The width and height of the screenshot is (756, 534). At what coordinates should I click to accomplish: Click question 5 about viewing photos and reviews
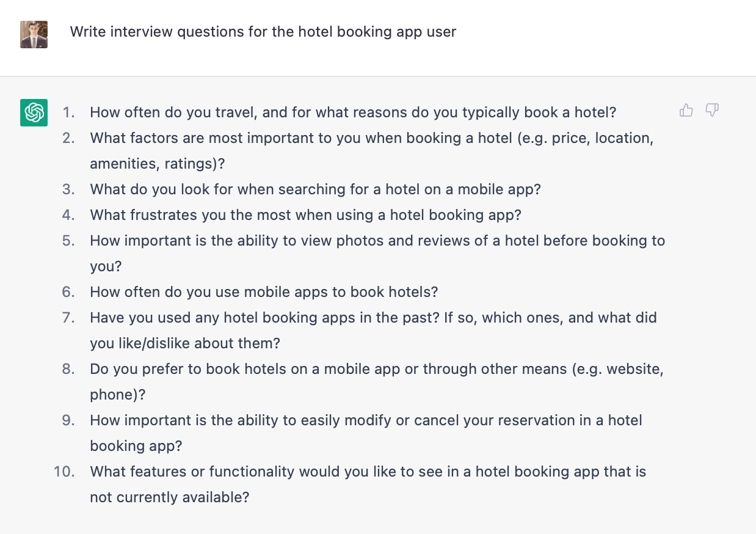point(377,241)
